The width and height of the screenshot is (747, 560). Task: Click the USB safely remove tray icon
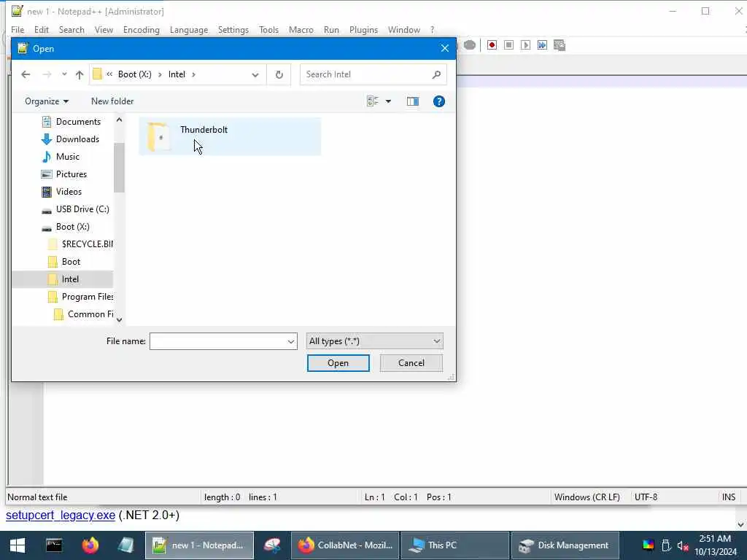[x=666, y=545]
